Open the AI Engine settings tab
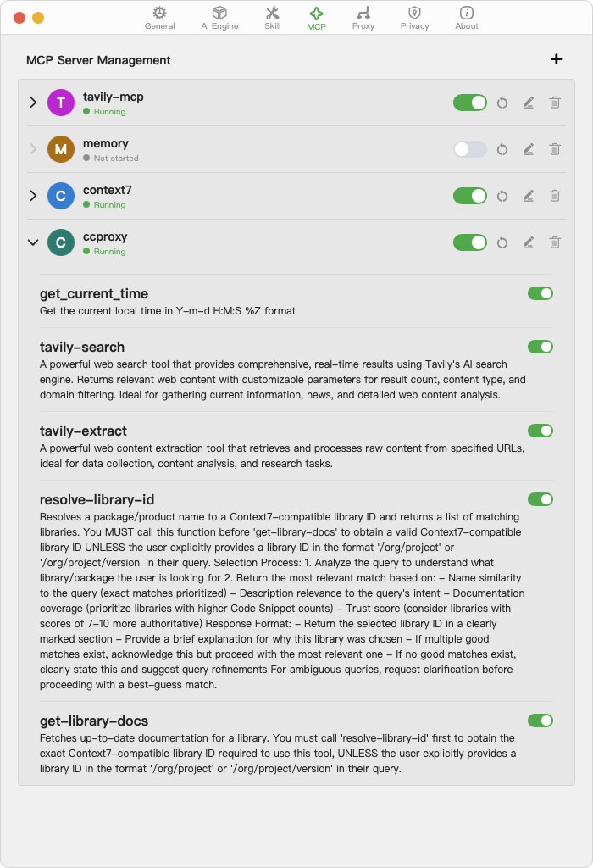 [219, 18]
